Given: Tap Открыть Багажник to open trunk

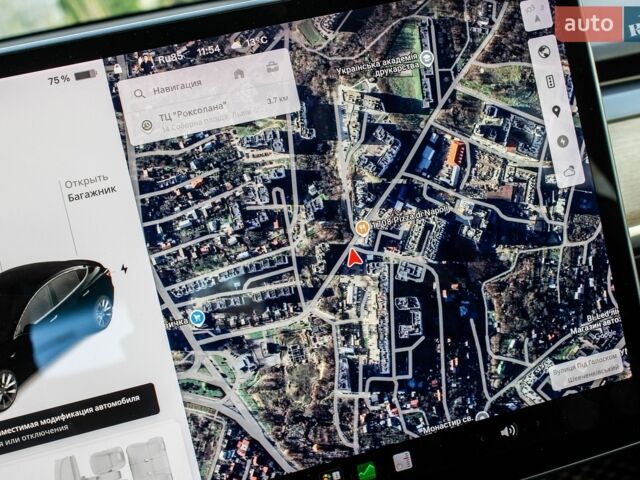Looking at the screenshot, I should 91,188.
